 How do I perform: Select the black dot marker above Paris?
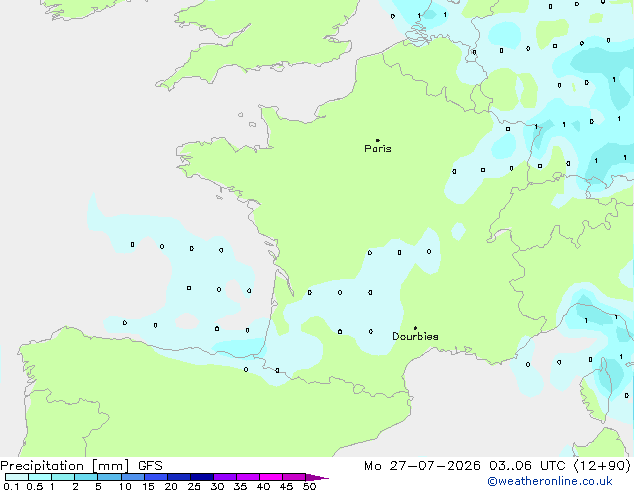pos(378,140)
